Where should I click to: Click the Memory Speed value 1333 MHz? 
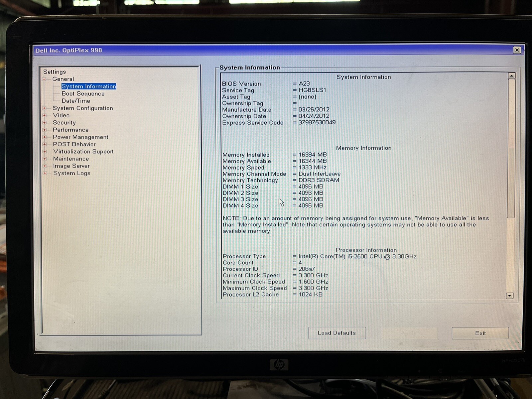[313, 167]
